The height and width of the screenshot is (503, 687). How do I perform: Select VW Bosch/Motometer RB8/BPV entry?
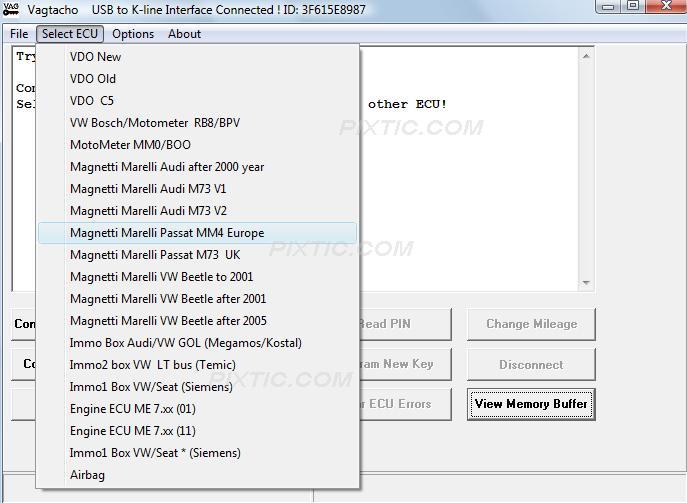155,123
